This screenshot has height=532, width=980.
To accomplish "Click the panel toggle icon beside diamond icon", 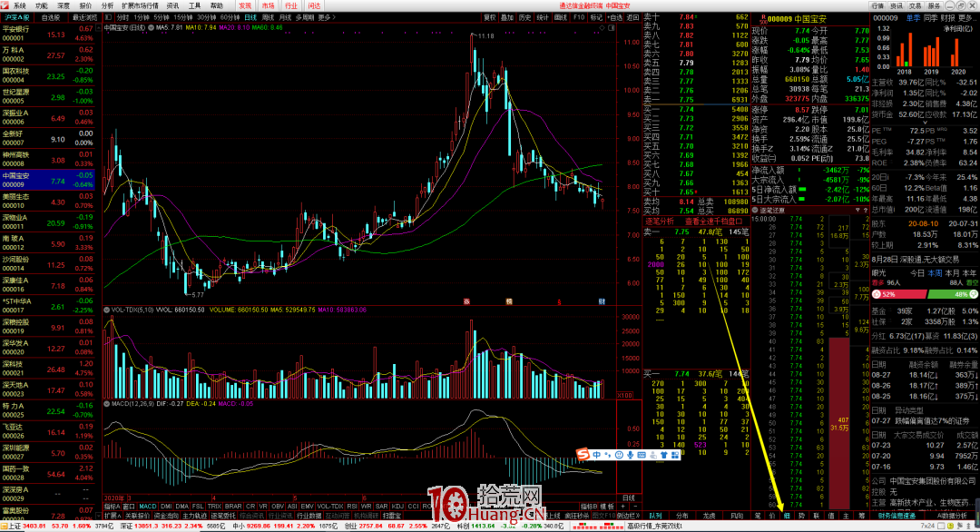I will coord(612,27).
